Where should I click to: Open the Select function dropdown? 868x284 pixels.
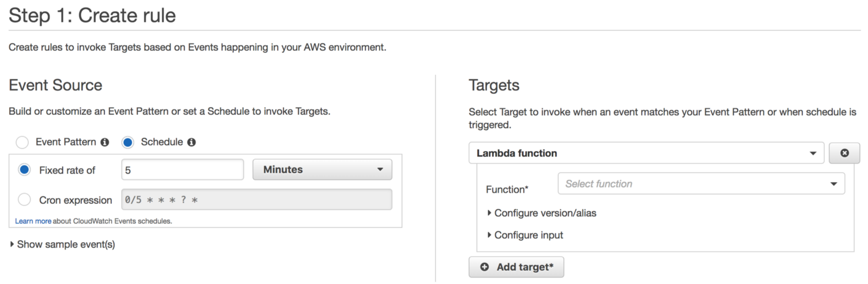700,184
